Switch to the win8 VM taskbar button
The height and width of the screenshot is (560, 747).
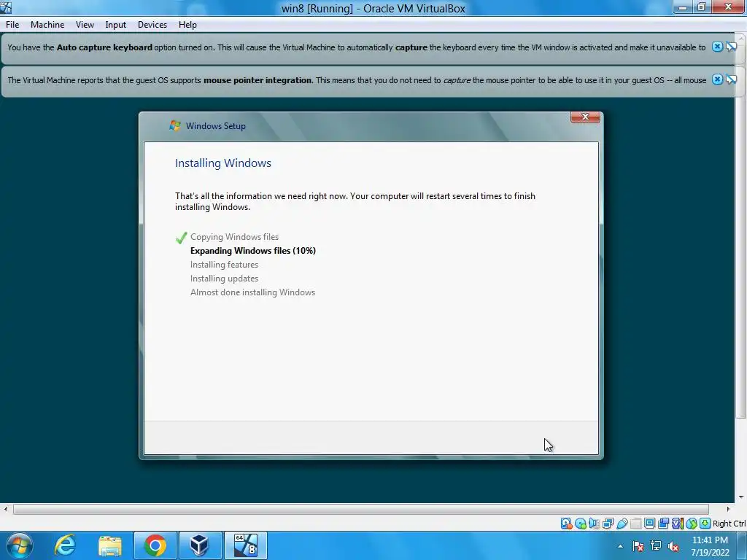[x=245, y=545]
